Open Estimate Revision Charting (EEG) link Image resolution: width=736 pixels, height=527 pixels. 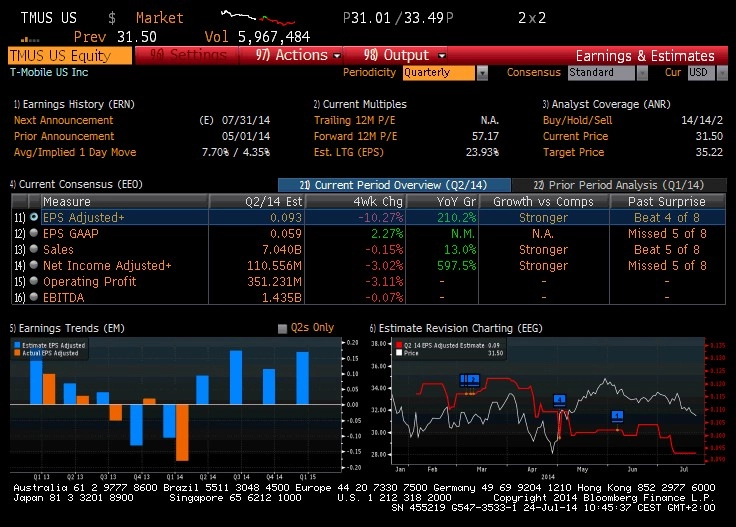coord(456,328)
